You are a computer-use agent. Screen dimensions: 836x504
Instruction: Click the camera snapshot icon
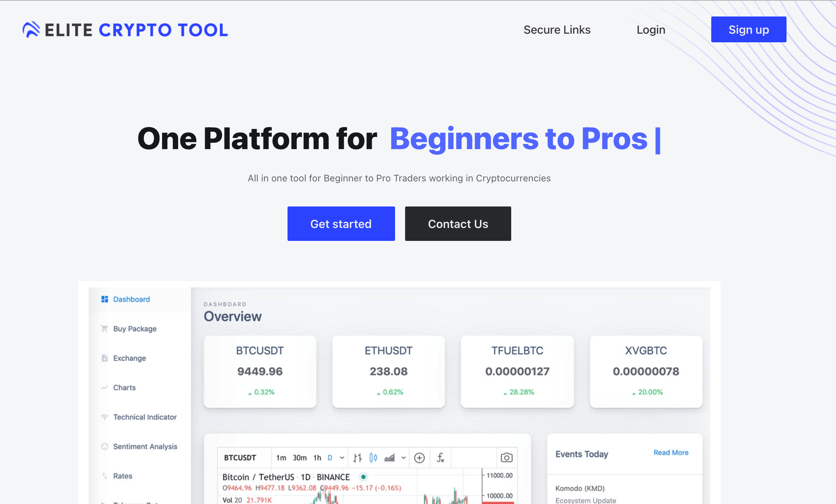507,458
